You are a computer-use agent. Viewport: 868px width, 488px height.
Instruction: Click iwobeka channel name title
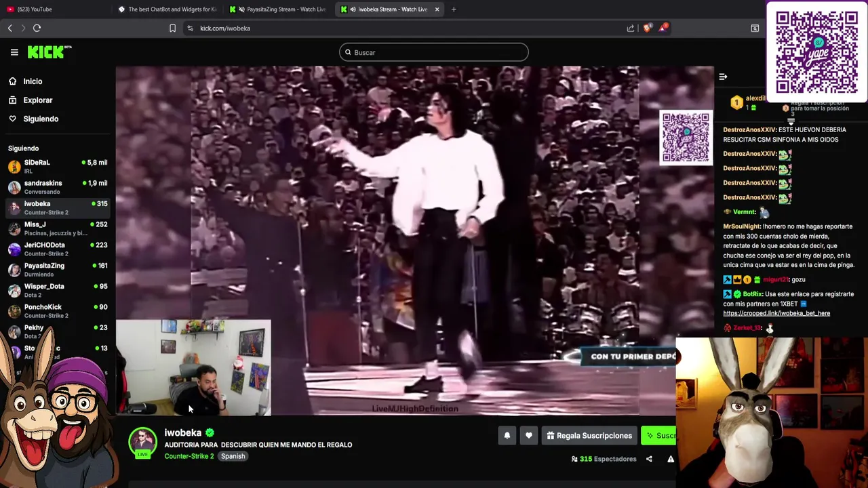click(x=183, y=432)
